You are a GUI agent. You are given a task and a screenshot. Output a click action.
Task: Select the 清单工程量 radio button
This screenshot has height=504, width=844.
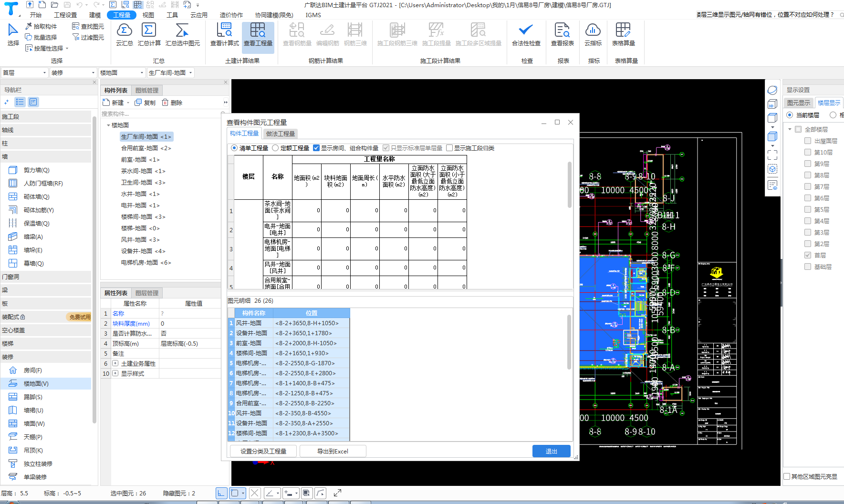[234, 148]
